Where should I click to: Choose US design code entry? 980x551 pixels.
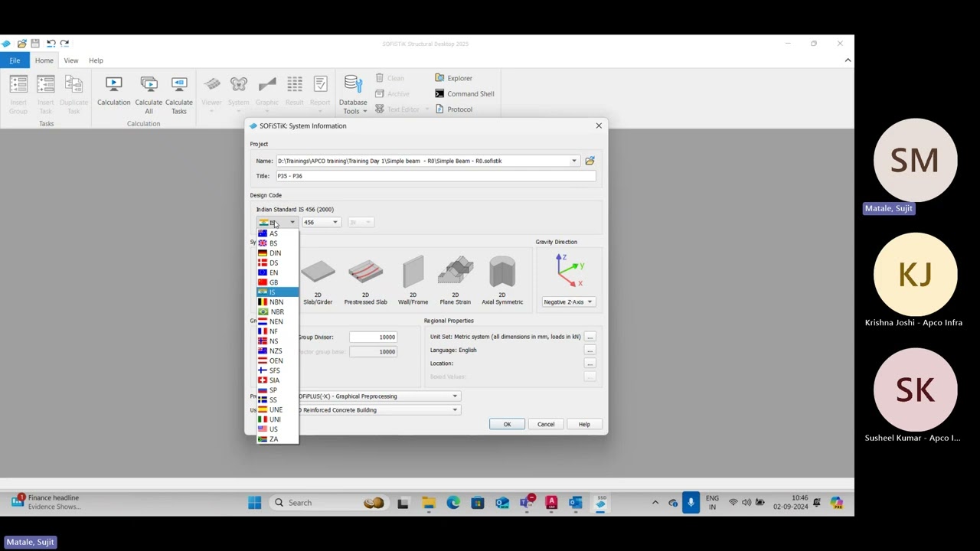[x=277, y=429]
